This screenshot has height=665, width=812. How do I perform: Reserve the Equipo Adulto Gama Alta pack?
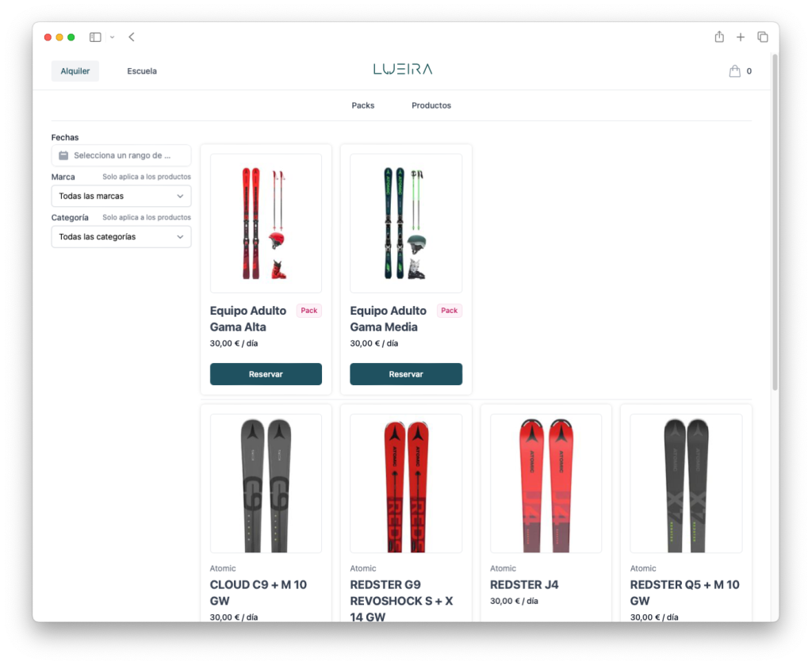266,374
